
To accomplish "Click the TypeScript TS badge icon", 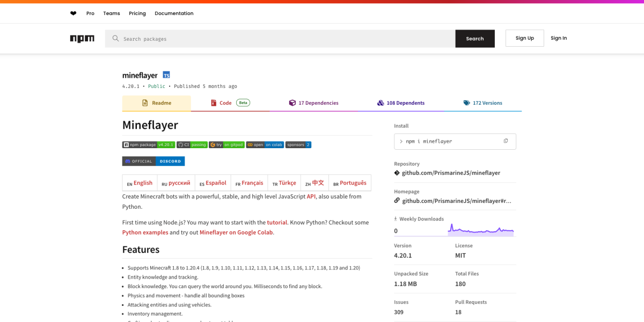I will (166, 75).
